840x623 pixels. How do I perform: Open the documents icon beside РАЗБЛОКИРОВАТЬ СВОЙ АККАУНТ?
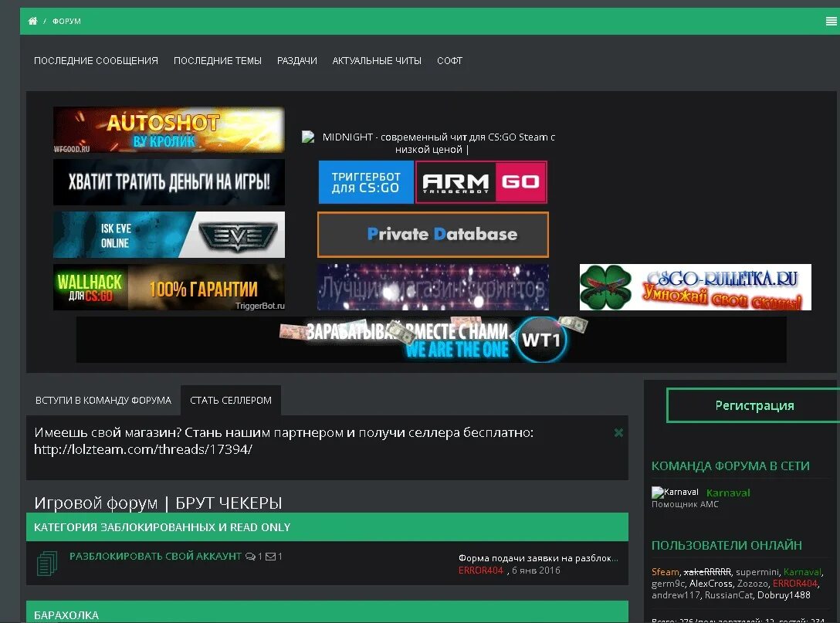click(47, 564)
